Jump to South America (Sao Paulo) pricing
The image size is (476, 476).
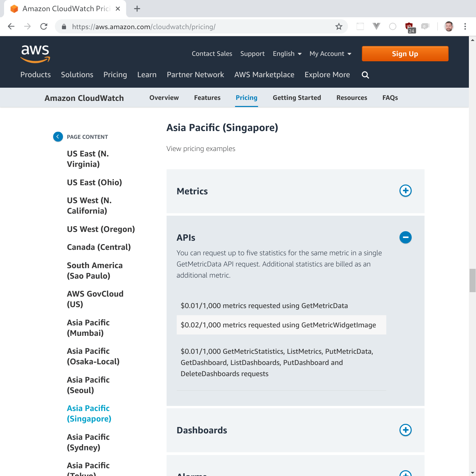click(x=95, y=271)
